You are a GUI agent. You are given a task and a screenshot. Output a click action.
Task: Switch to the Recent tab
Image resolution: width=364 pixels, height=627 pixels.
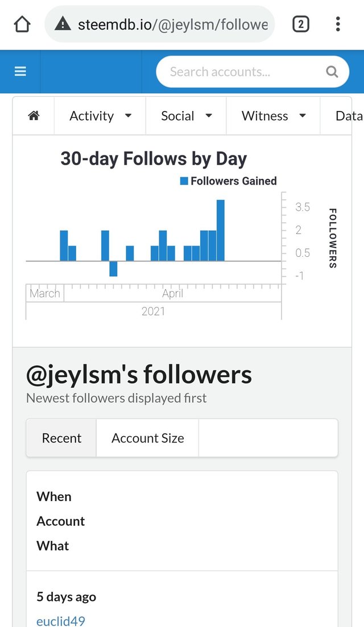pos(61,438)
